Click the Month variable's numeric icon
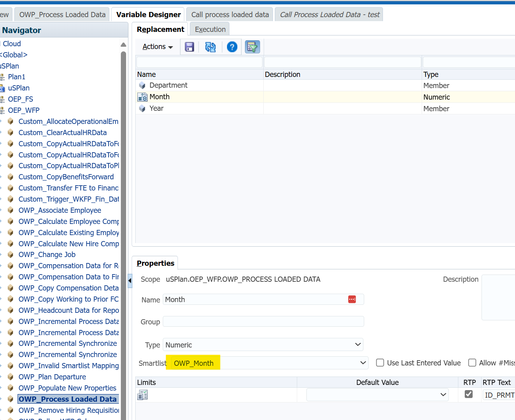515x420 pixels. click(x=142, y=96)
